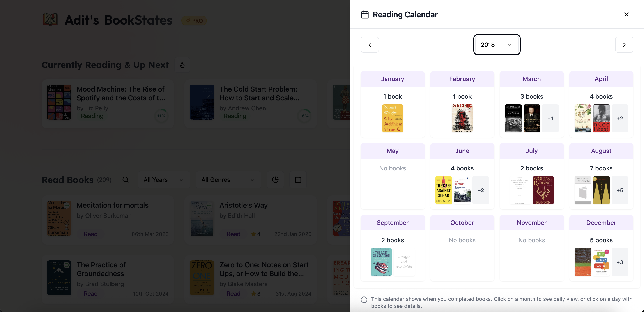Click the BookStates open-book logo
This screenshot has width=644, height=312.
pyautogui.click(x=50, y=20)
